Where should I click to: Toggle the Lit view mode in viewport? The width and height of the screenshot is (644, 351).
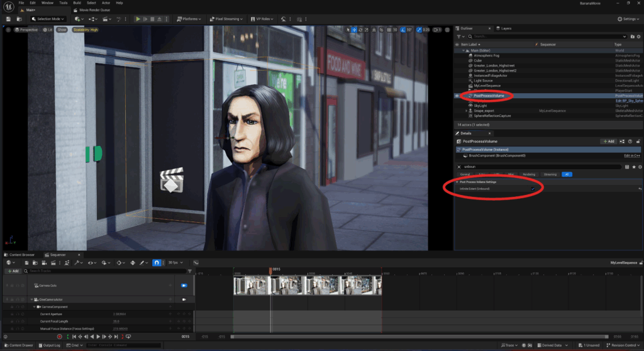47,30
